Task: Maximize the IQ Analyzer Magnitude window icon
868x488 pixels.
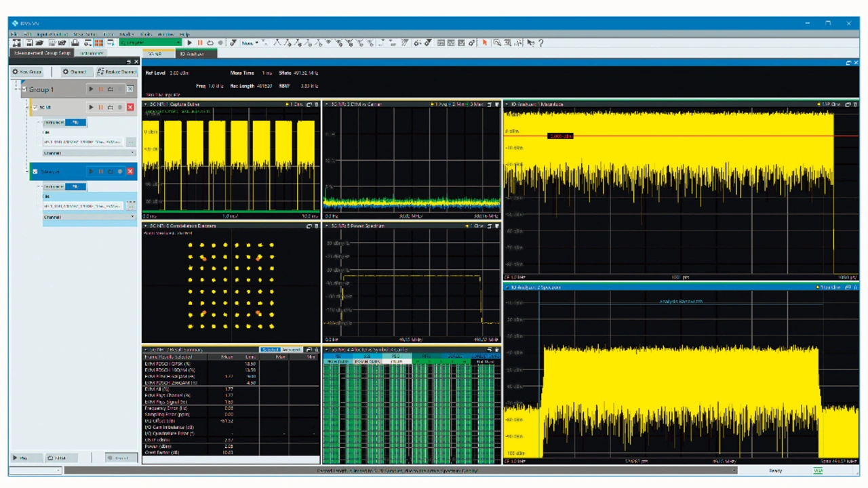Action: 848,104
